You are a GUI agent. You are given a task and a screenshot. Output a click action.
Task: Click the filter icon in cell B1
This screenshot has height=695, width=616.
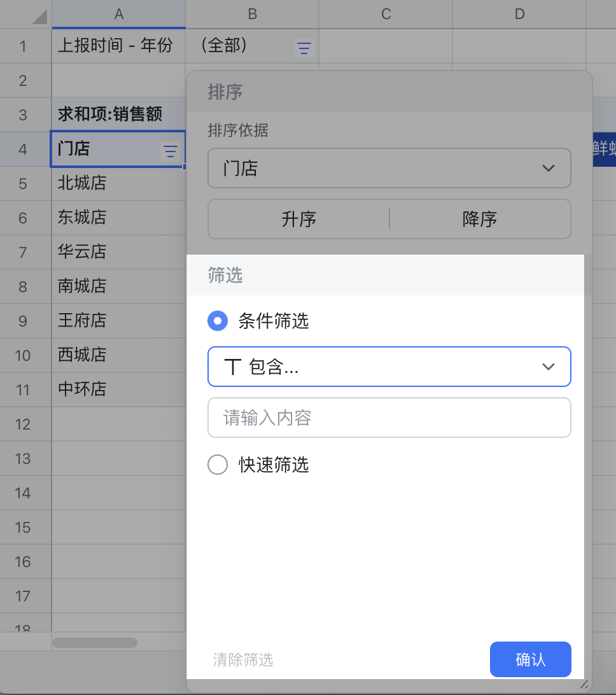tap(305, 48)
